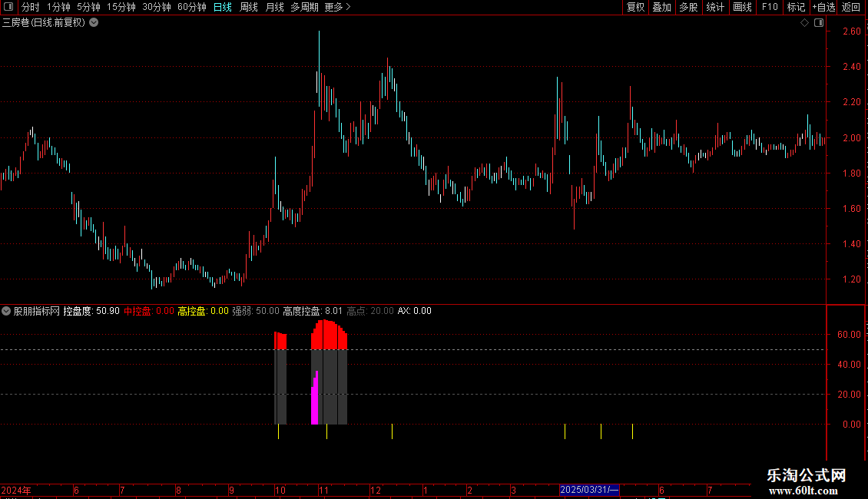Toggle the chart side panel icon
Image resolution: width=868 pixels, height=499 pixels.
click(x=819, y=23)
